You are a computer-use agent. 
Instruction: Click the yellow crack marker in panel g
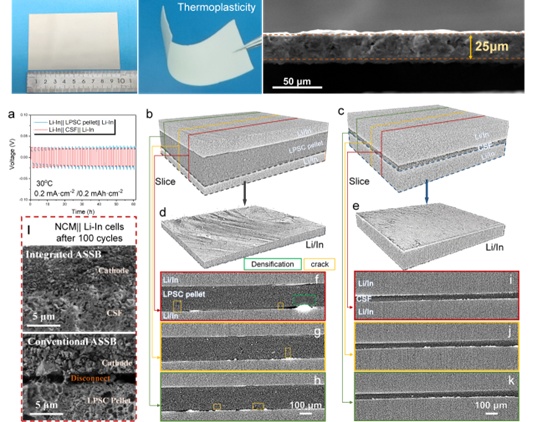tap(288, 352)
